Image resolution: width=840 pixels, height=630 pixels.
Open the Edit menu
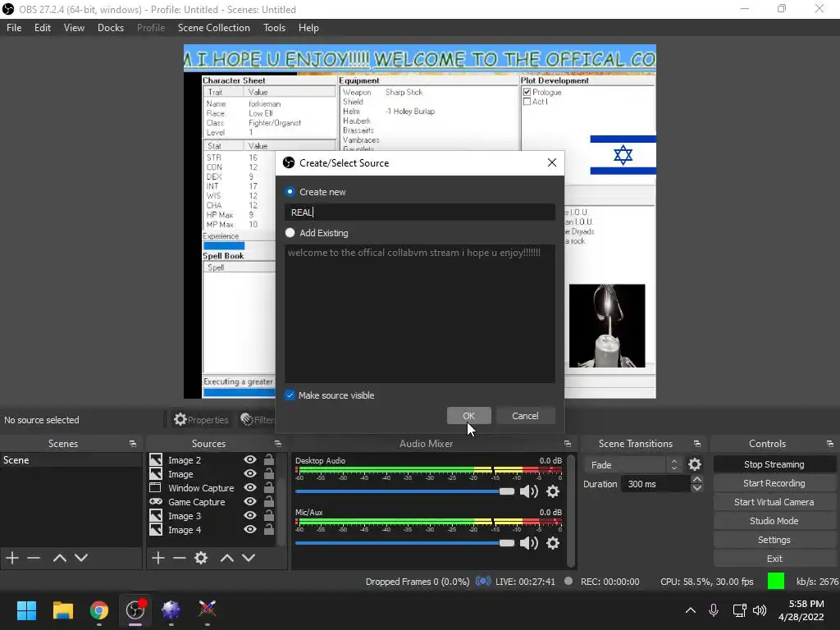[43, 27]
